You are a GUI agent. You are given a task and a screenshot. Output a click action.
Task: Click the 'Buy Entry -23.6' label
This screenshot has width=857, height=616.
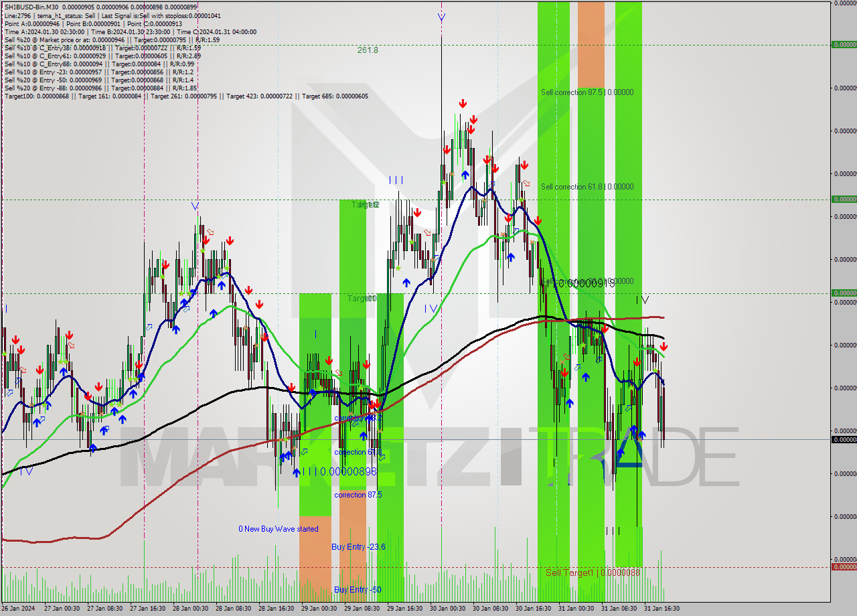coord(358,547)
